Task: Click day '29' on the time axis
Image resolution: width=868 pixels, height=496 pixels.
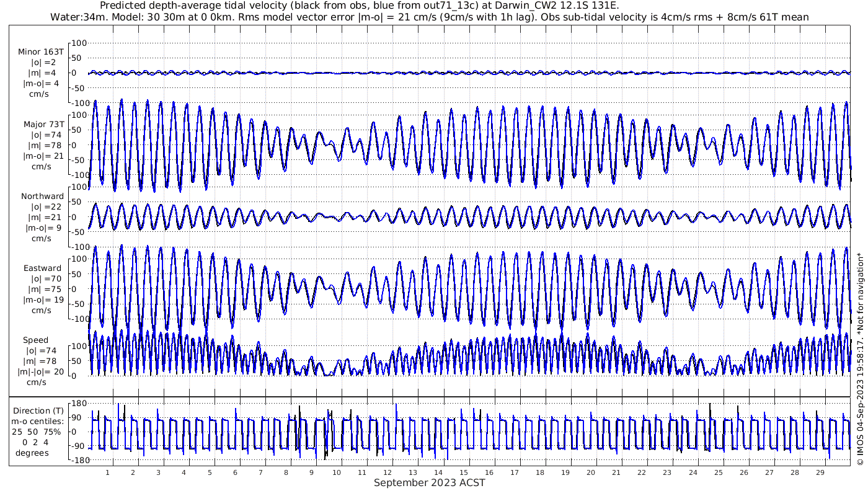Action: point(820,472)
